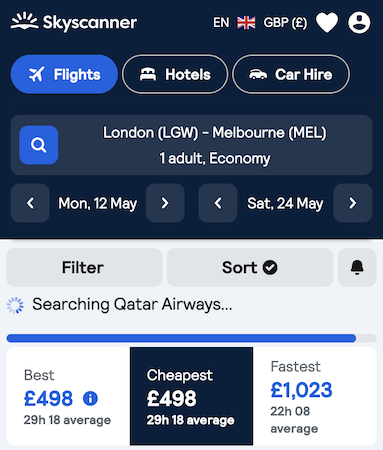
Task: Click the UK flag region icon
Action: [x=246, y=23]
